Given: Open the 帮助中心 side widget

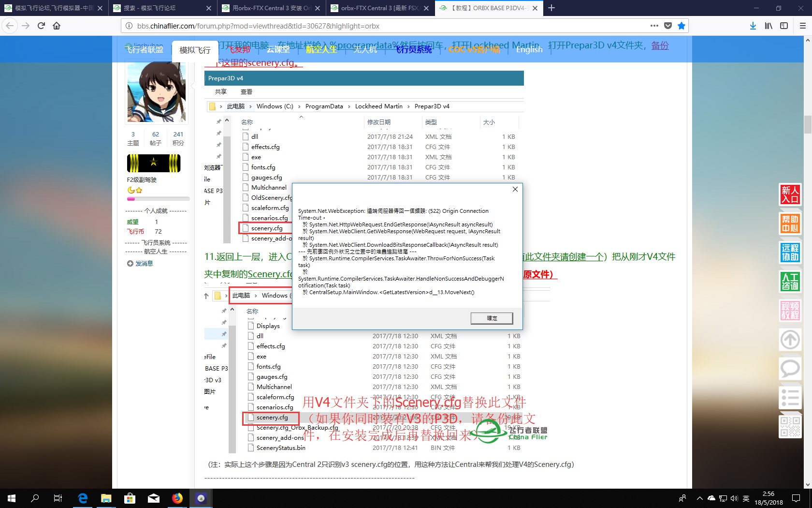Looking at the screenshot, I should tap(790, 224).
